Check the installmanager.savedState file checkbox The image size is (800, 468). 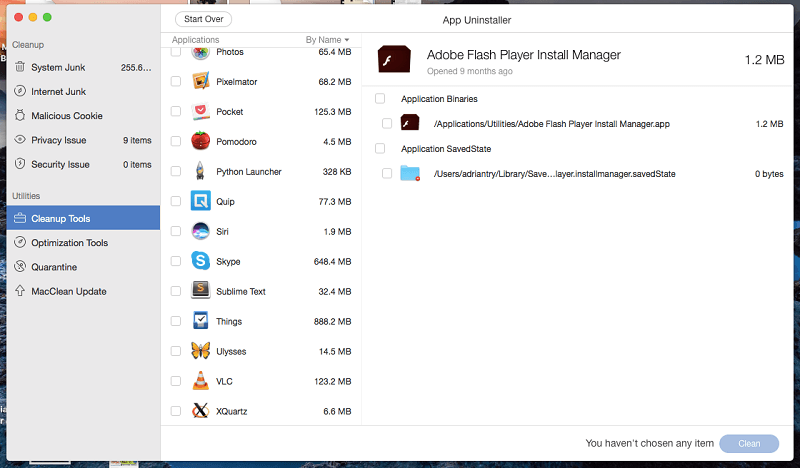pos(387,174)
